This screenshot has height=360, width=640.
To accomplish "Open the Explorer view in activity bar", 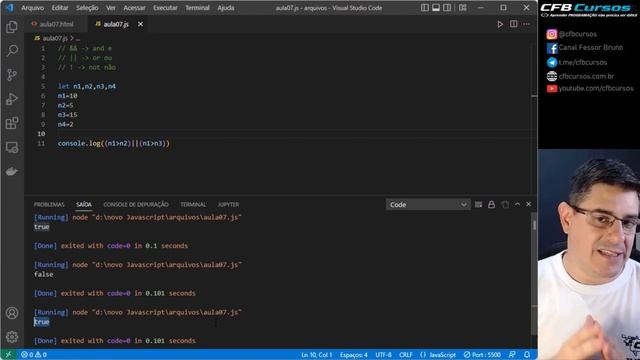I will (x=12, y=27).
